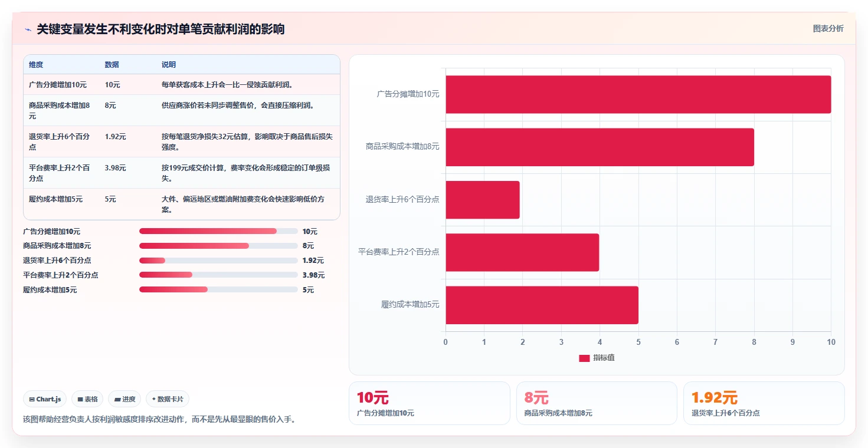Click the 指标值 legend label
868x448 pixels.
604,358
